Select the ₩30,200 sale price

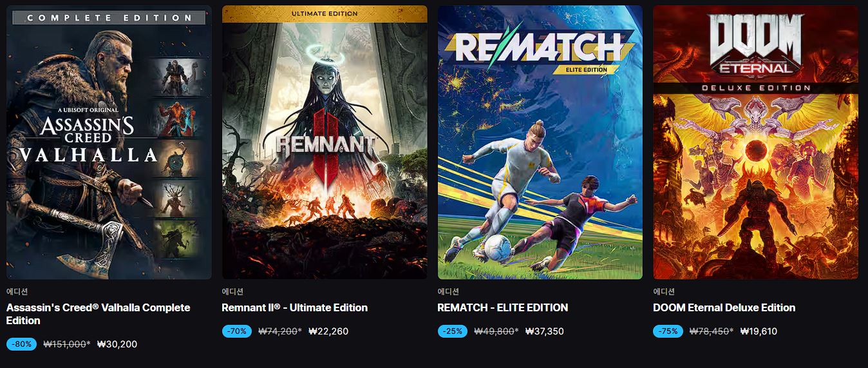[117, 344]
